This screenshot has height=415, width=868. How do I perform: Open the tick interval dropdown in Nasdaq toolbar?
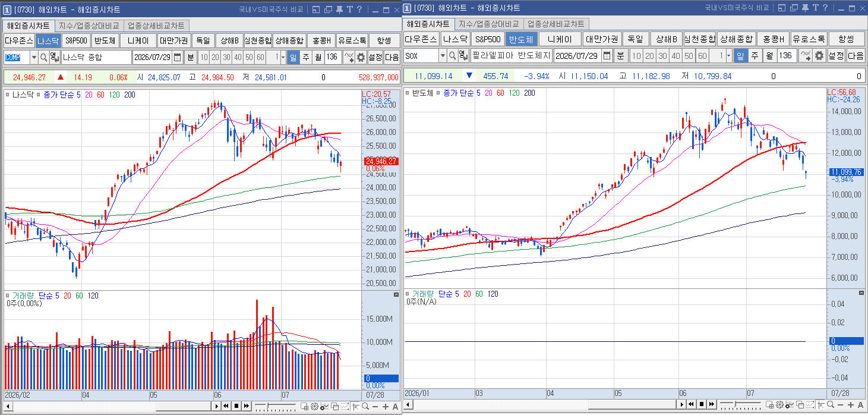(283, 58)
